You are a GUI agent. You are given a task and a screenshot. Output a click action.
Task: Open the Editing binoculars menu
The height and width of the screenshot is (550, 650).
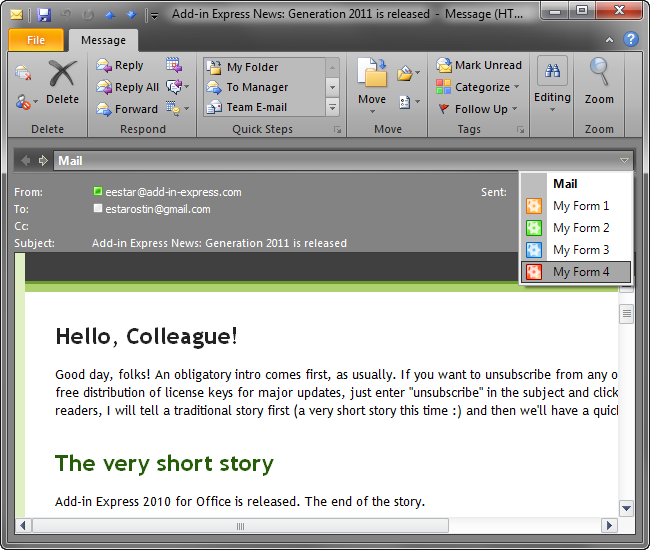click(552, 84)
